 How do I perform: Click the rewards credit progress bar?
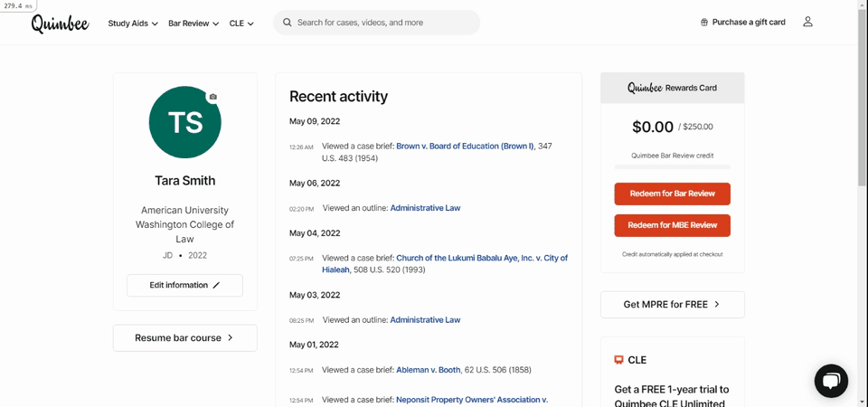[x=672, y=166]
